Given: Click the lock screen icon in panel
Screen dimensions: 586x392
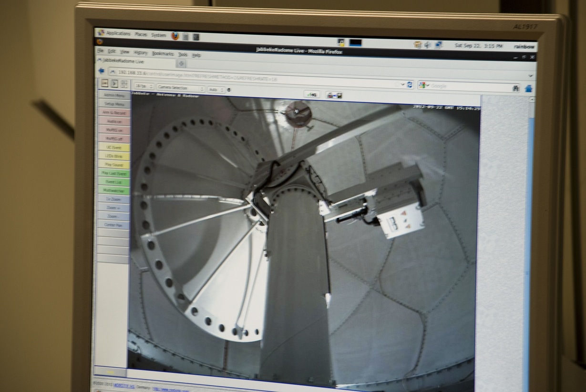Looking at the screenshot, I should click(341, 42).
